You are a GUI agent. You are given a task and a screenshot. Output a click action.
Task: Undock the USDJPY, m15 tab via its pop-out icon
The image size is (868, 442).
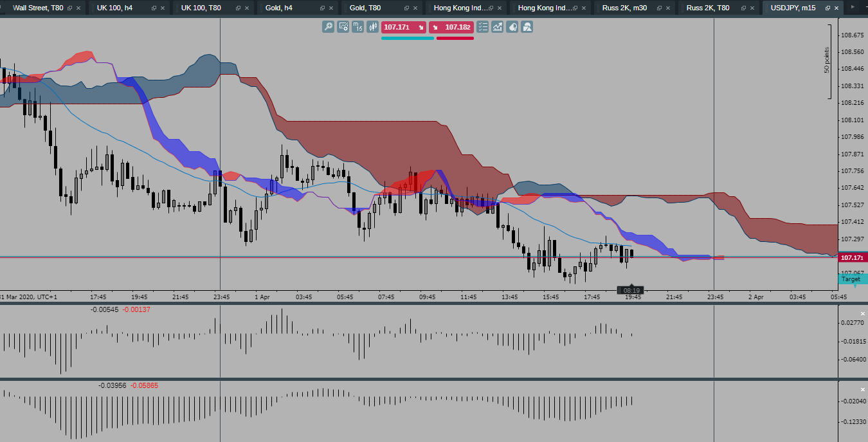pyautogui.click(x=827, y=8)
